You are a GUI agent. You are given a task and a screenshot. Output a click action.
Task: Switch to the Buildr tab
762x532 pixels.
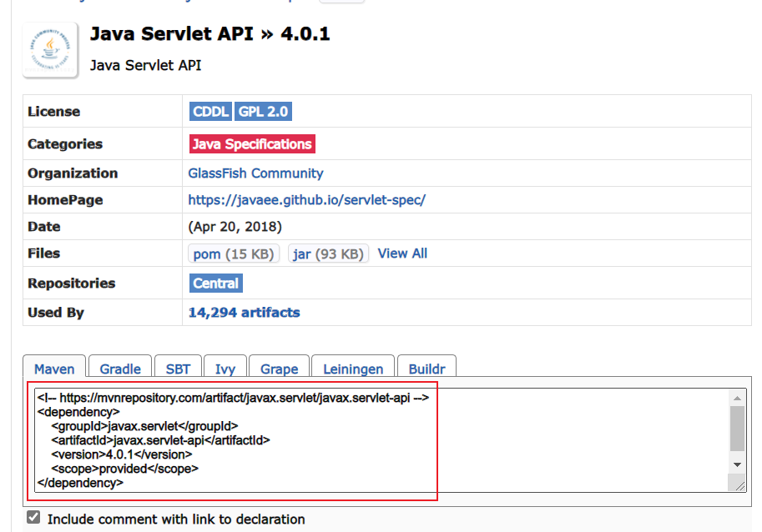point(426,368)
